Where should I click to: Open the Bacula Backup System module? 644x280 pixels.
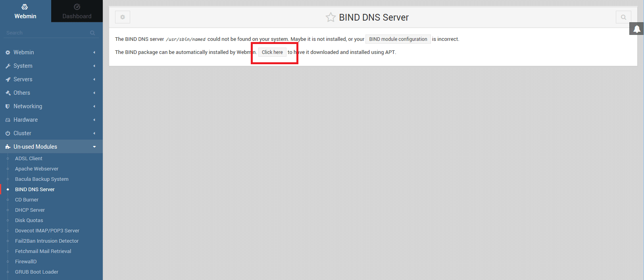42,179
